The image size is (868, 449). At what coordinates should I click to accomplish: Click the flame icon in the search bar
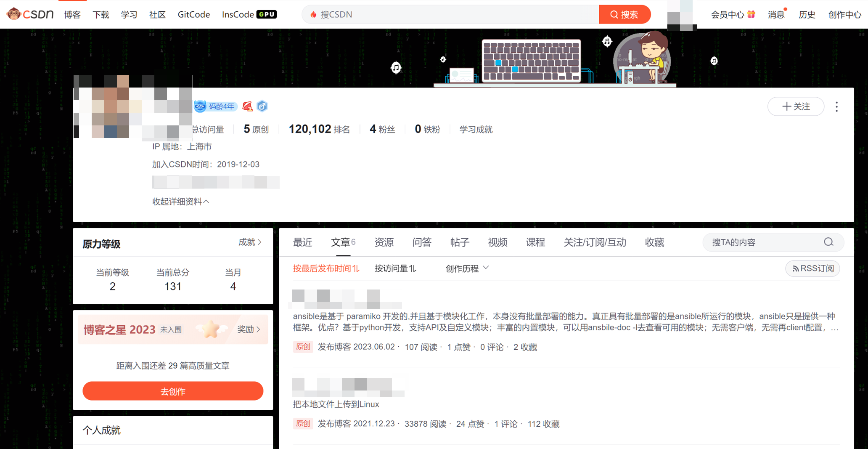(x=313, y=15)
